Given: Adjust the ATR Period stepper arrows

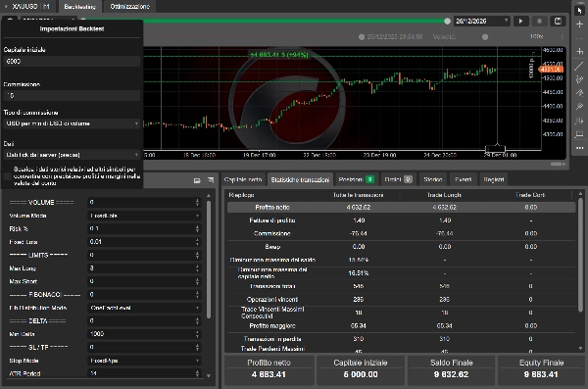Looking at the screenshot, I should coord(197,373).
